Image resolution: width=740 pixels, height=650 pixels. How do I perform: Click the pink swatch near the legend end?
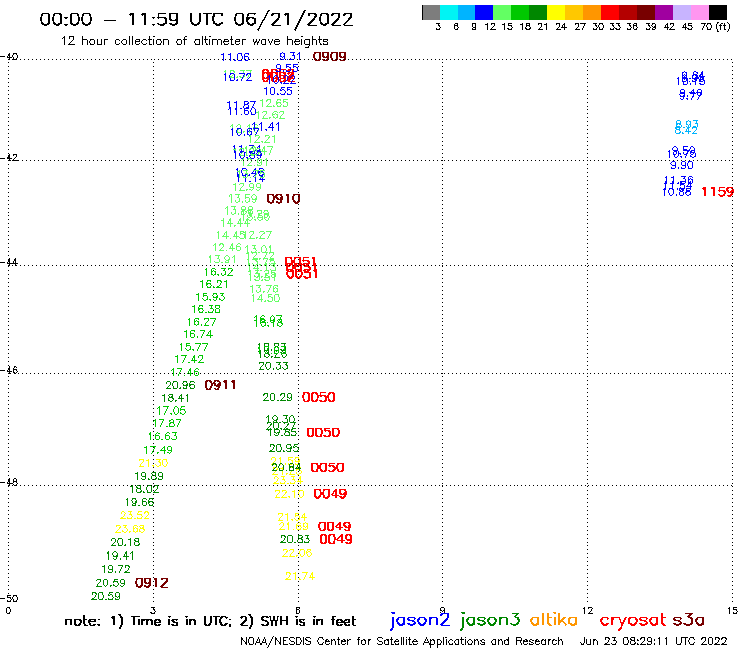point(699,12)
